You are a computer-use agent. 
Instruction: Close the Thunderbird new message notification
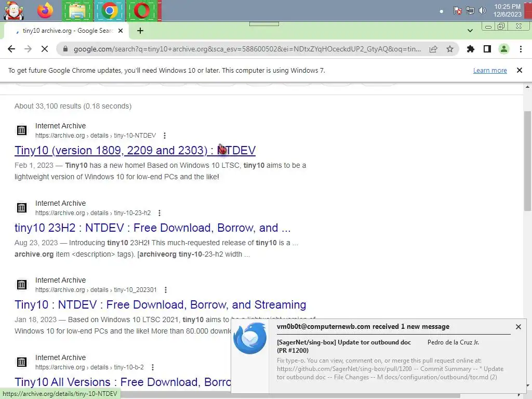[x=518, y=327]
